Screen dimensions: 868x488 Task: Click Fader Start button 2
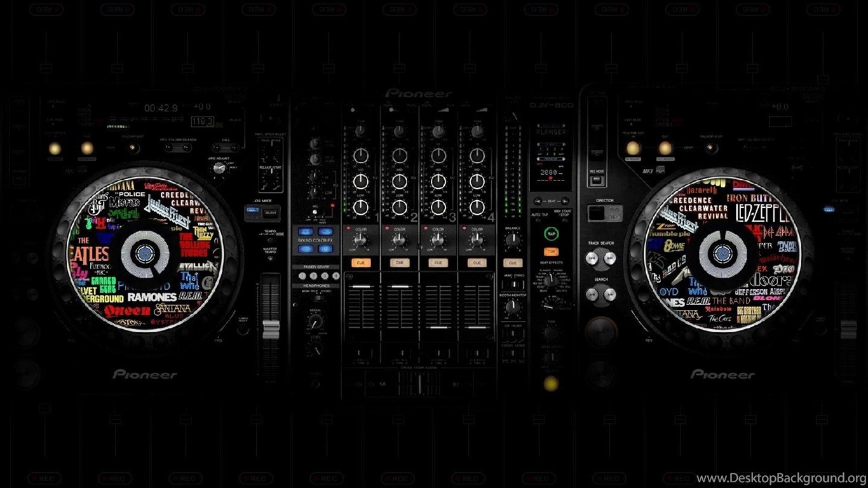(313, 276)
